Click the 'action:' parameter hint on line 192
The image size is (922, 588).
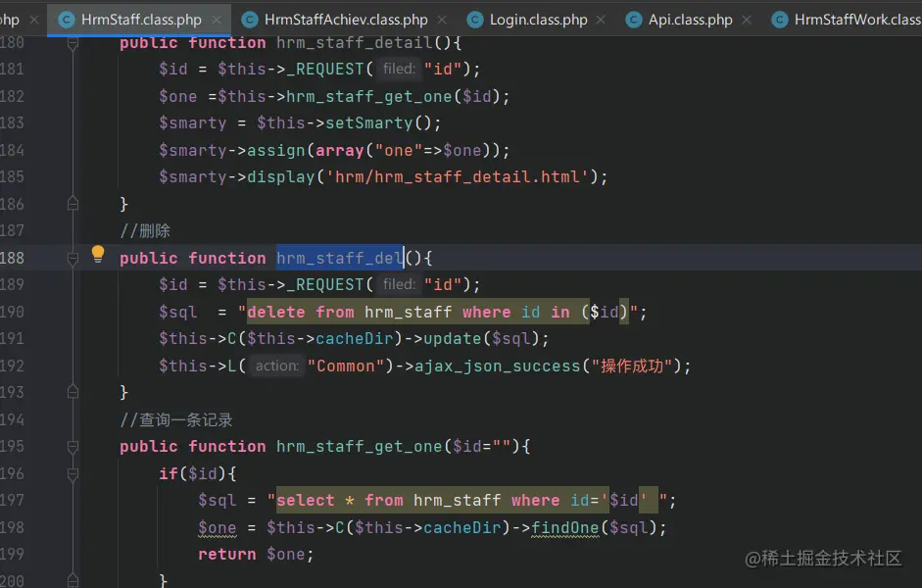pos(277,366)
